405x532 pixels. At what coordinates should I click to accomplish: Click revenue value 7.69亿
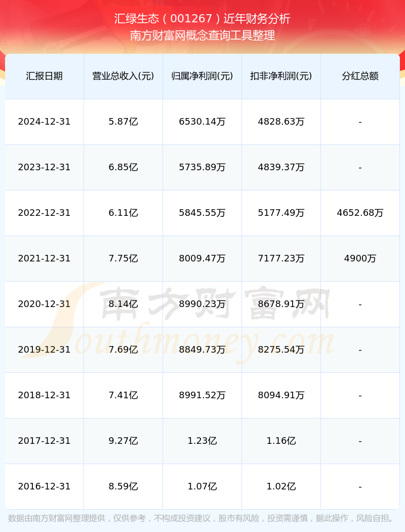tap(124, 350)
